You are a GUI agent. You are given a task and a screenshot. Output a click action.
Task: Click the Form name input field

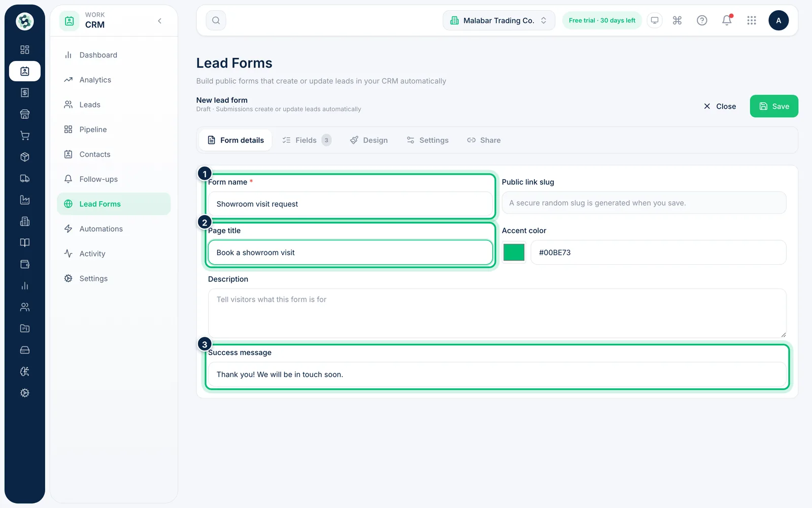tap(350, 204)
